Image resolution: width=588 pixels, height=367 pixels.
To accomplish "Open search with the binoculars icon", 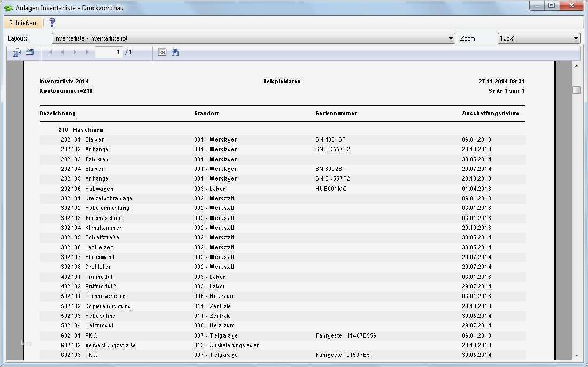I will [x=175, y=52].
